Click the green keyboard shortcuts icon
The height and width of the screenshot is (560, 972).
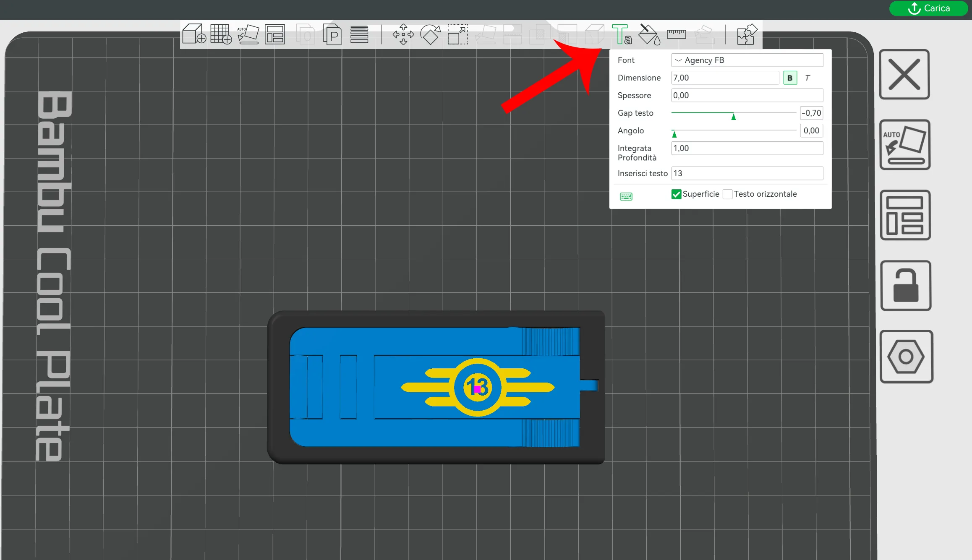[x=626, y=196]
